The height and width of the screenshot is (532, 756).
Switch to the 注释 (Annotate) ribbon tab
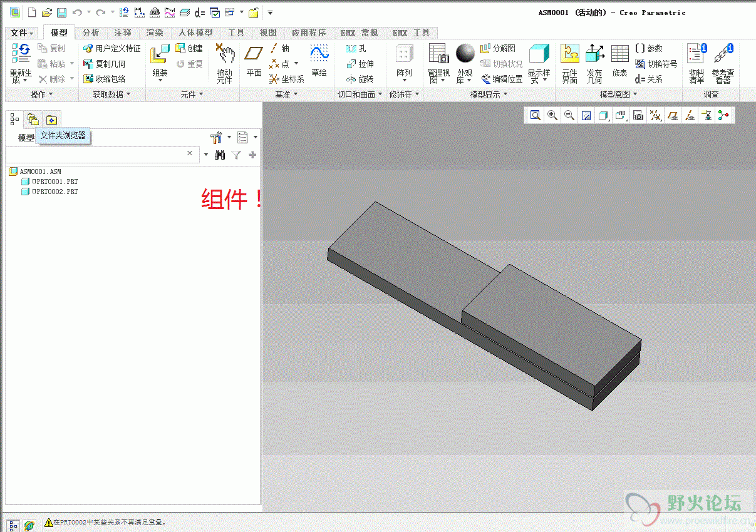(x=123, y=33)
